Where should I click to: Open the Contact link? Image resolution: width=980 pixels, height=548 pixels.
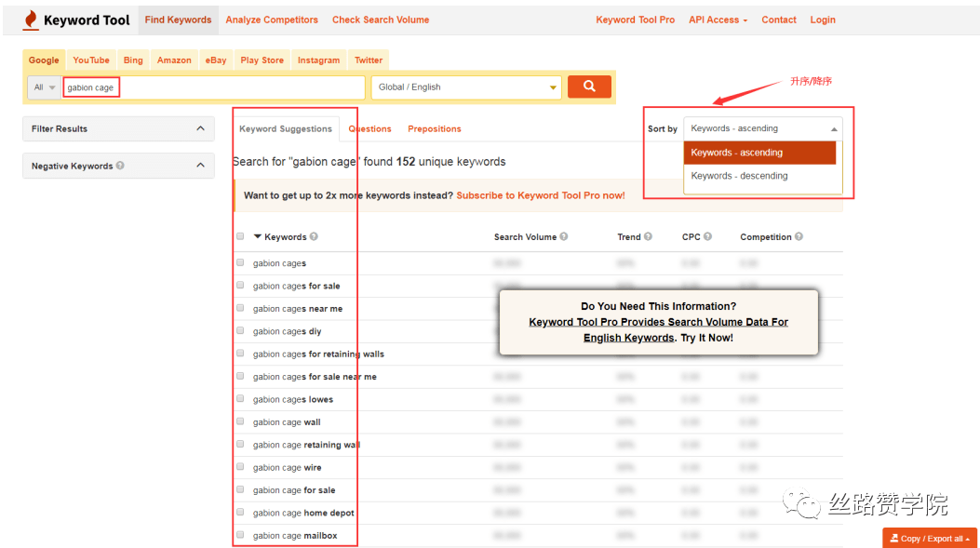pyautogui.click(x=779, y=20)
